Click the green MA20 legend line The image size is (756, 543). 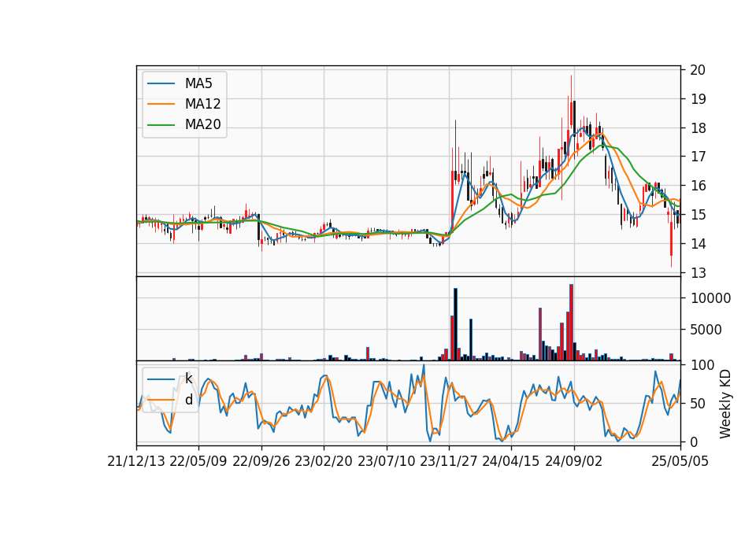161,125
